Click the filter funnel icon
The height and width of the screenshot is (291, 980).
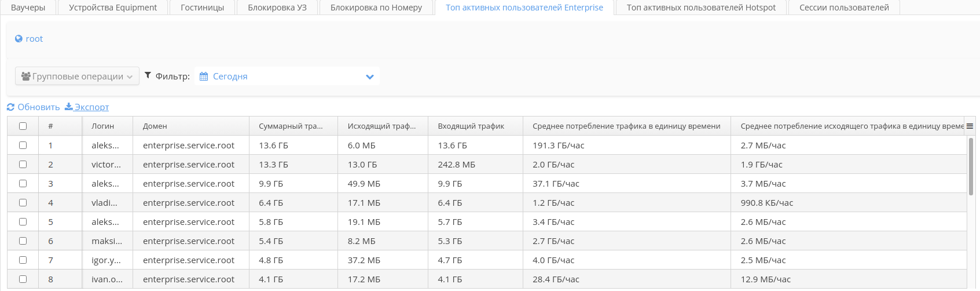pos(148,75)
